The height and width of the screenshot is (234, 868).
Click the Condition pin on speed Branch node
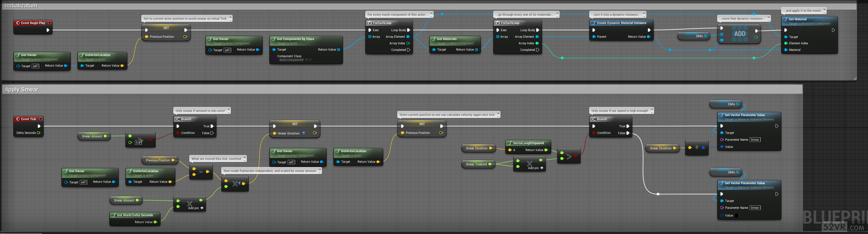[594, 133]
